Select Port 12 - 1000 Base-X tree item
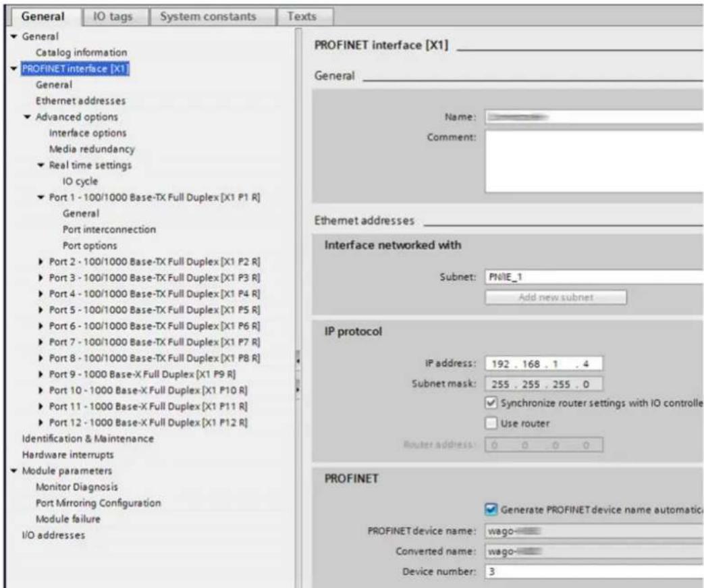This screenshot has height=588, width=704. tap(148, 423)
